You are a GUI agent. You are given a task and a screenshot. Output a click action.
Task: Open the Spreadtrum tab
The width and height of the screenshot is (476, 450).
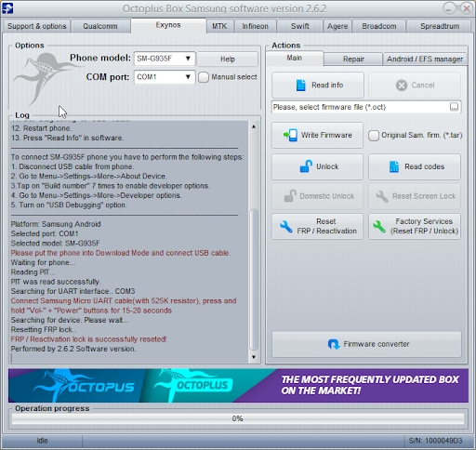440,26
